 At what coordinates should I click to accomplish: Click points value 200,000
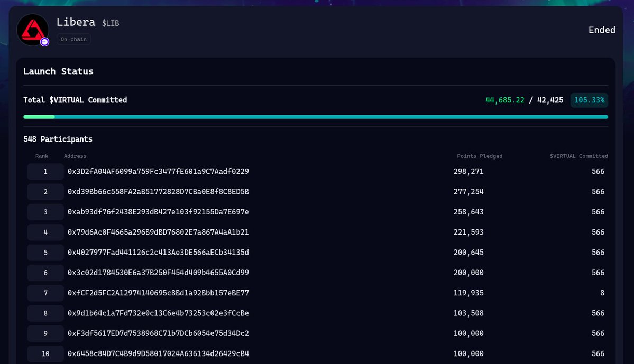[x=468, y=273]
